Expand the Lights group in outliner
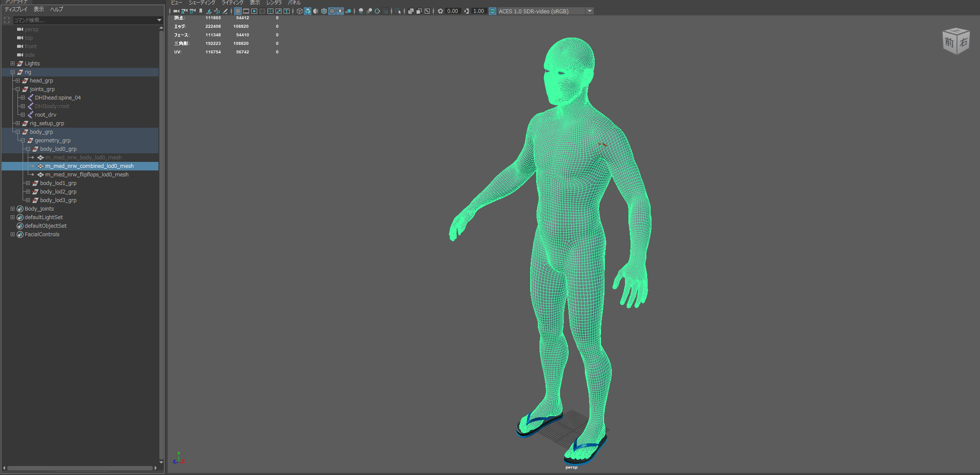 [12, 64]
